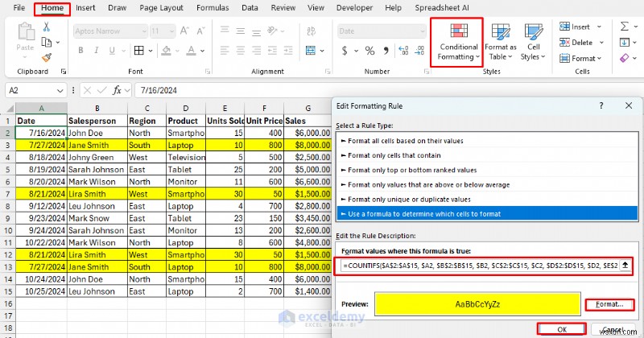The width and height of the screenshot is (644, 338).
Task: Click the Clear eraser icon
Action: tap(625, 58)
